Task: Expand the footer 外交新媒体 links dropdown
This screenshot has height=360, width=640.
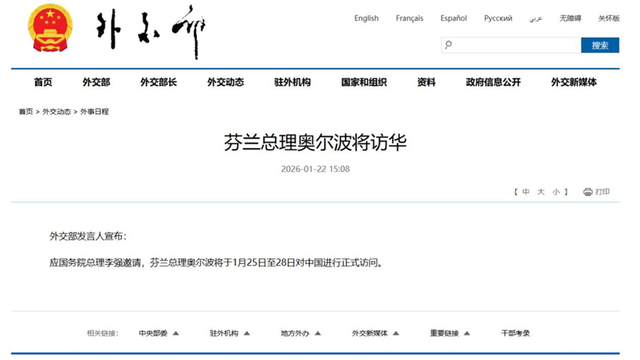Action: (x=376, y=333)
